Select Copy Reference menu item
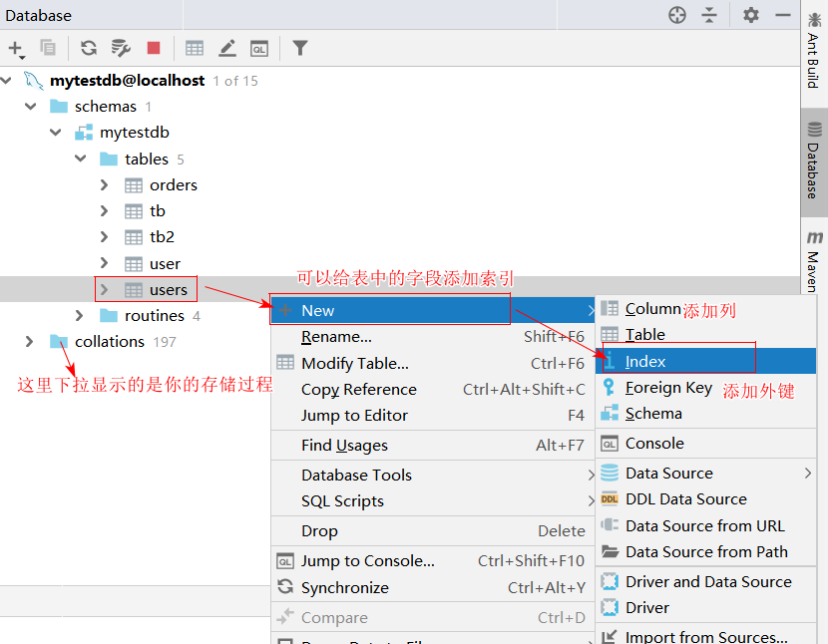Image resolution: width=828 pixels, height=644 pixels. (433, 390)
